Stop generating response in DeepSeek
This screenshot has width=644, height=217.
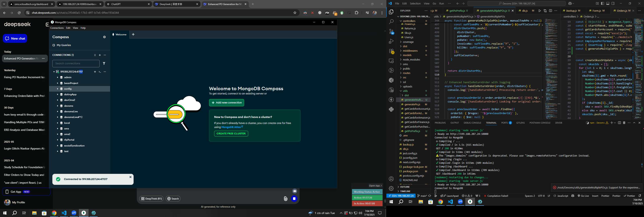[294, 199]
